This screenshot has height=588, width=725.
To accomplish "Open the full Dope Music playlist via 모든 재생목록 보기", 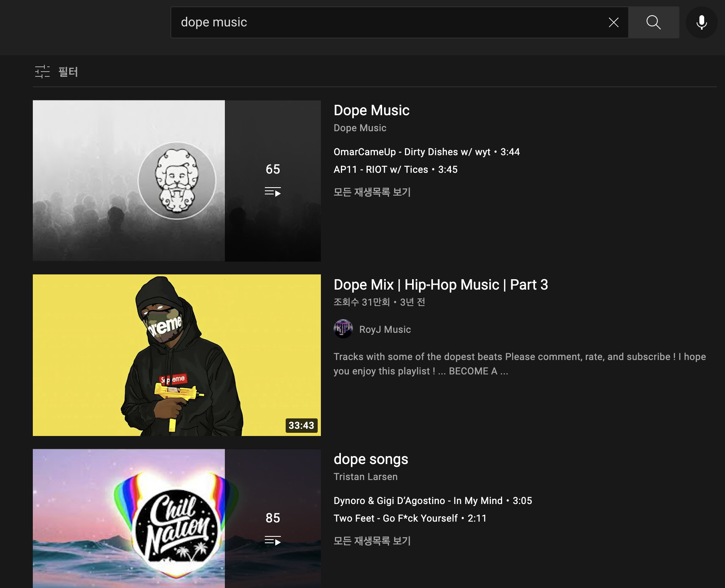I will pos(372,192).
